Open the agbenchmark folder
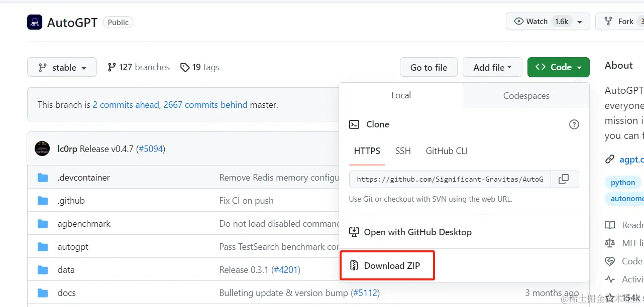The height and width of the screenshot is (307, 644). (84, 224)
